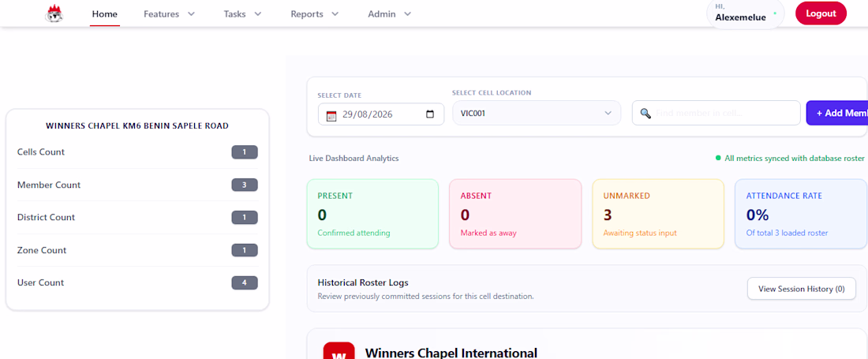
Task: Select the Attendance Rate card
Action: point(801,214)
